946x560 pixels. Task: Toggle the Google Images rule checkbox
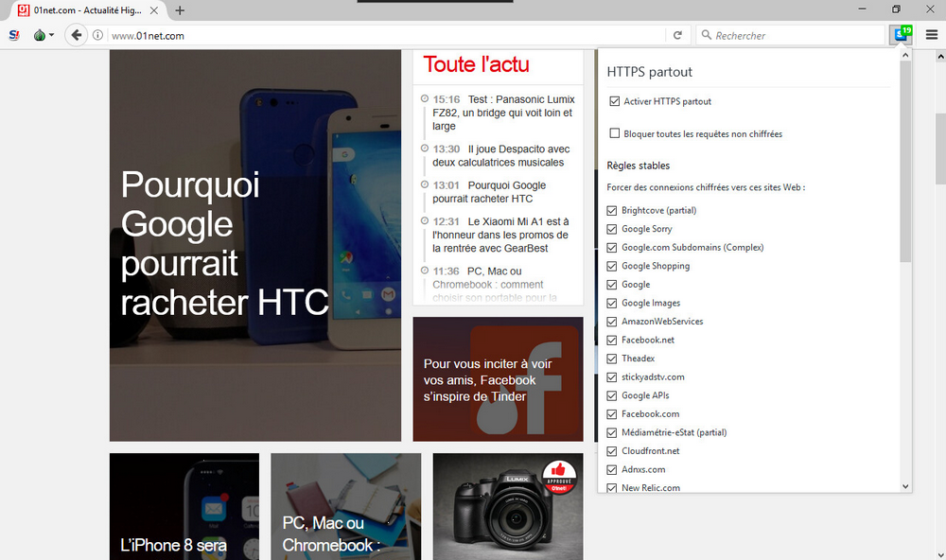tap(612, 304)
